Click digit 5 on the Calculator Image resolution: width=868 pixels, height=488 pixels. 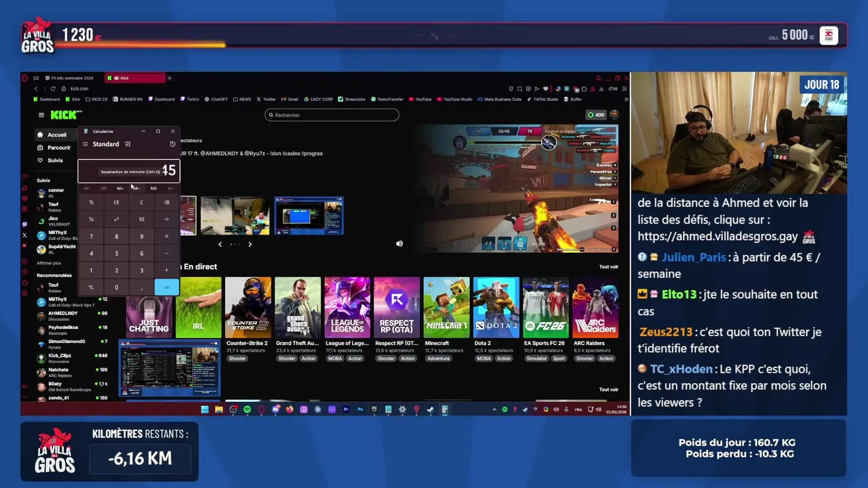click(116, 253)
